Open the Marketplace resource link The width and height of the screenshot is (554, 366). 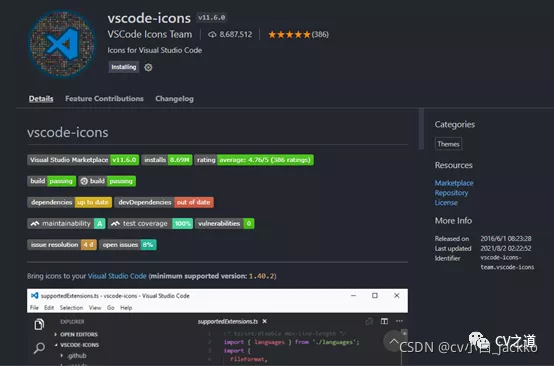coord(454,183)
